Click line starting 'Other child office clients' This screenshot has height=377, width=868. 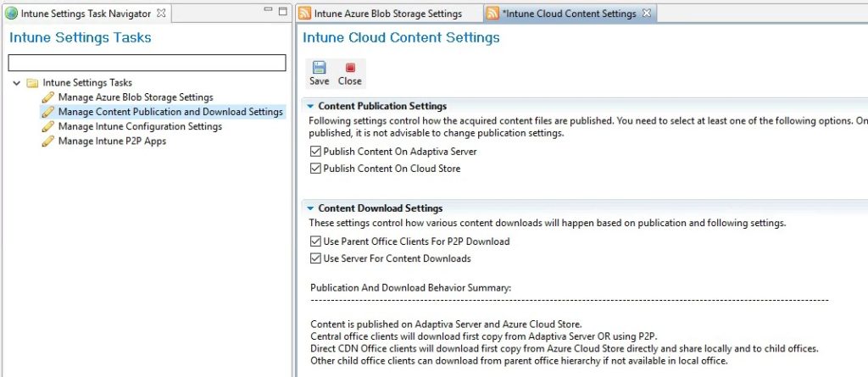point(519,361)
